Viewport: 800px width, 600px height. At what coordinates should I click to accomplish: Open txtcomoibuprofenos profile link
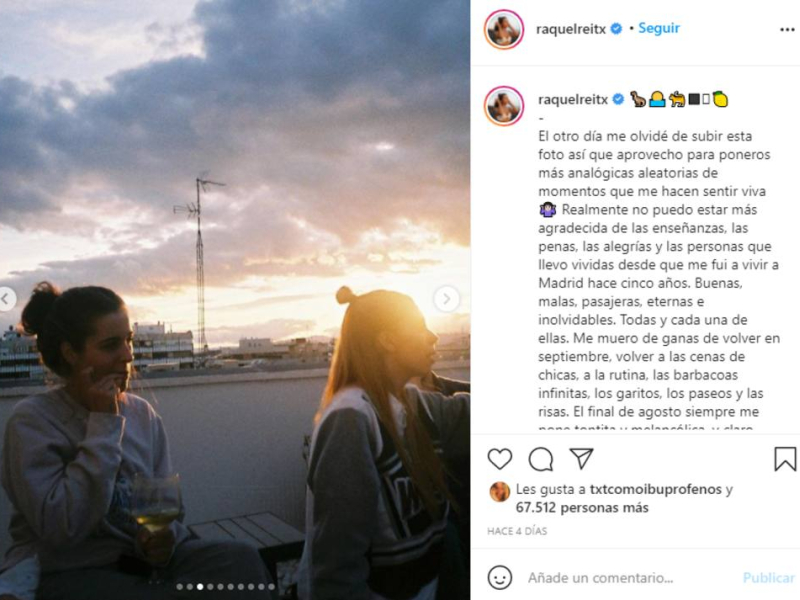tap(656, 489)
